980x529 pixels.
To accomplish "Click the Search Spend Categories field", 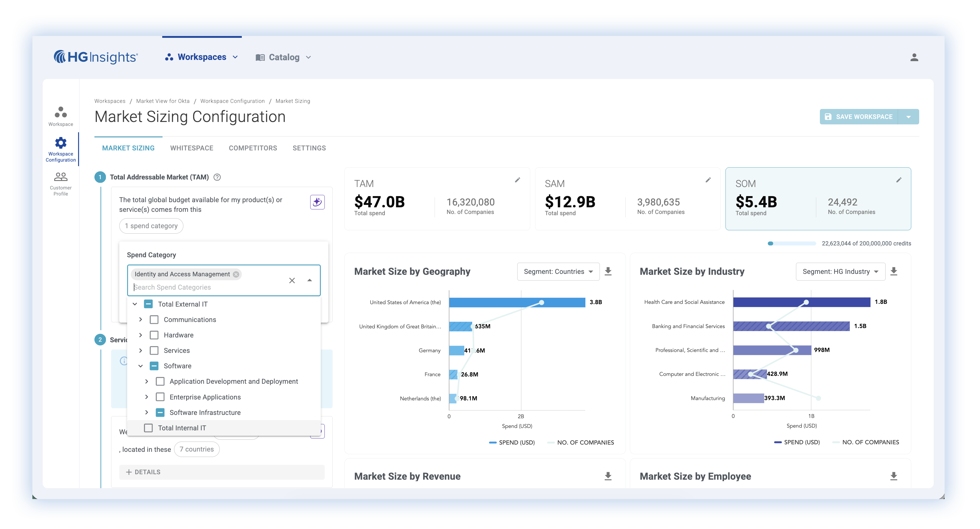I will [206, 287].
